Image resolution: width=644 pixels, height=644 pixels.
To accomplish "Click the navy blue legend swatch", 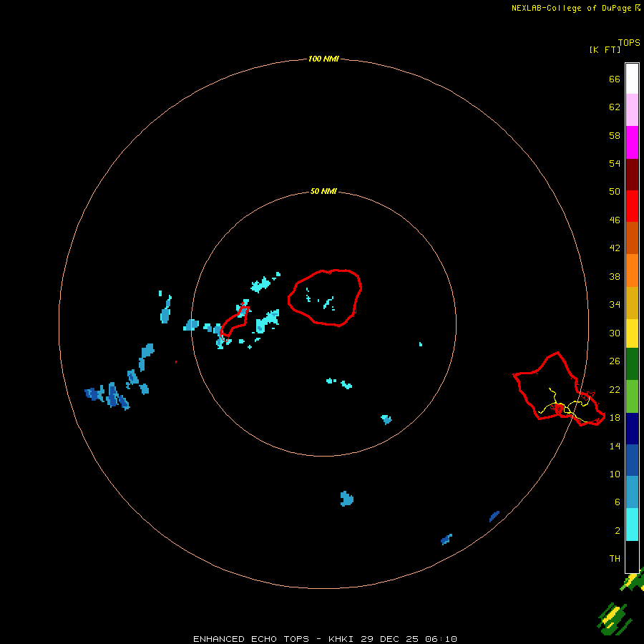I will [x=632, y=429].
